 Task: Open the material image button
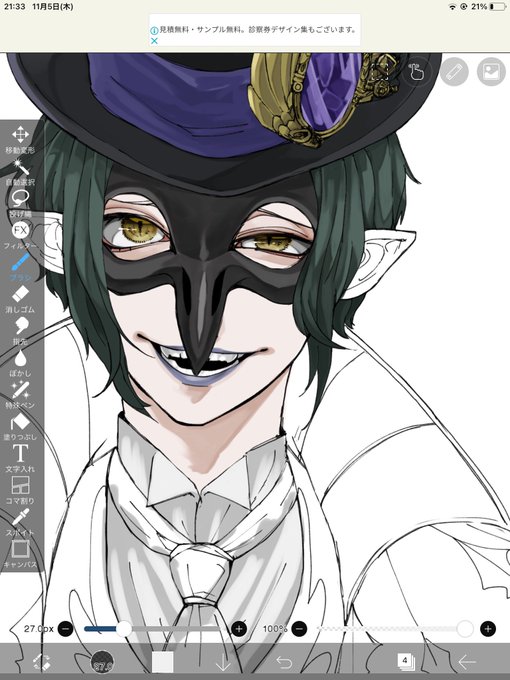(x=491, y=72)
